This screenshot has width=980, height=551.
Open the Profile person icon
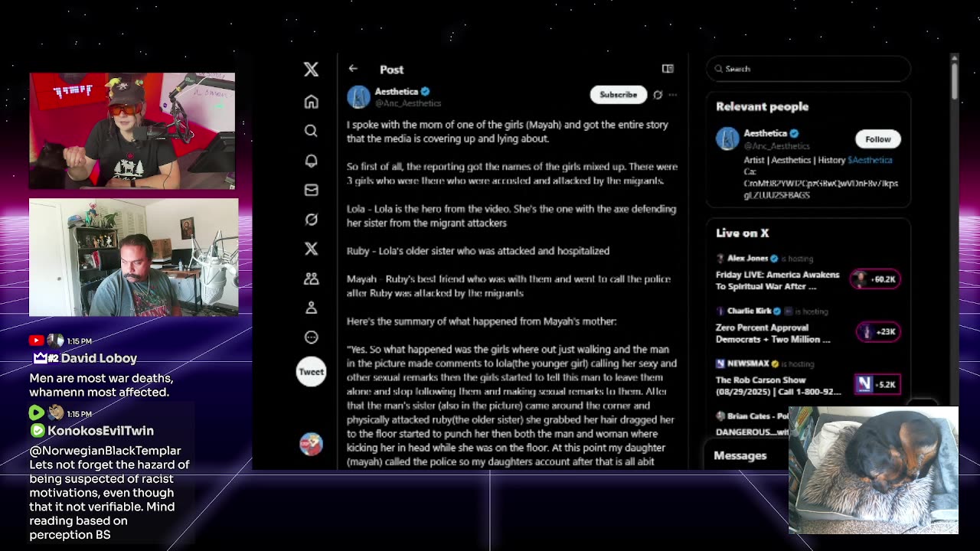pyautogui.click(x=311, y=308)
